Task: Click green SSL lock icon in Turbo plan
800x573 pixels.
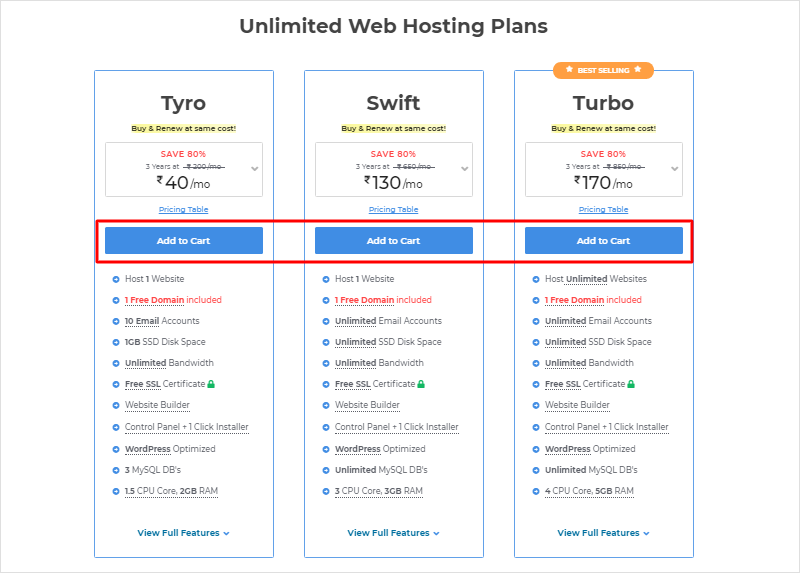Action: [x=632, y=384]
